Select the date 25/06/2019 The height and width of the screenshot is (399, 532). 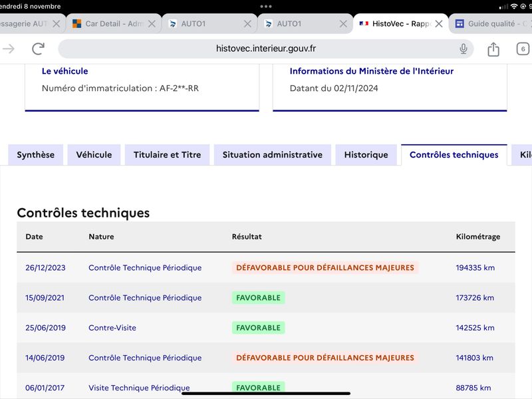pyautogui.click(x=45, y=328)
